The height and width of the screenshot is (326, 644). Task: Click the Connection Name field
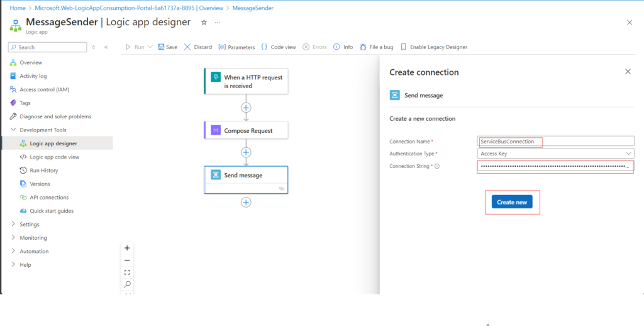(x=555, y=141)
